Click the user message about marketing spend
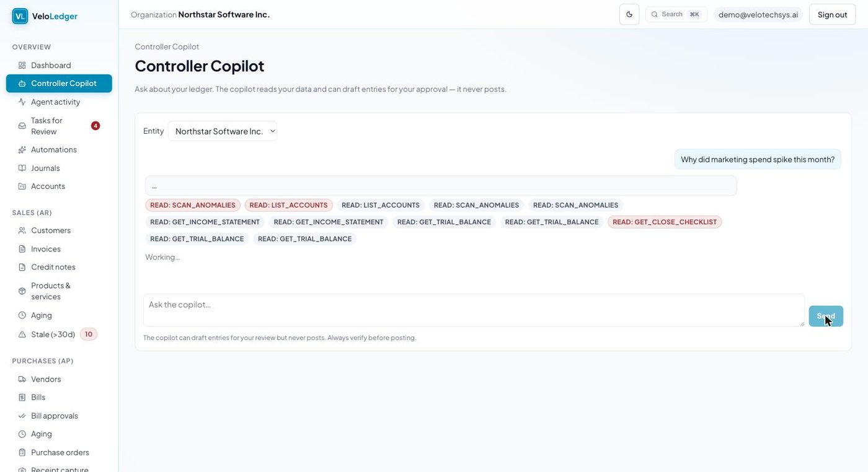The height and width of the screenshot is (472, 868). click(758, 159)
